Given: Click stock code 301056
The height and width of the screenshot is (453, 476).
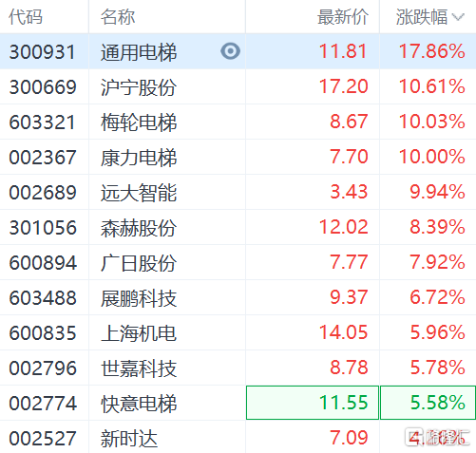Looking at the screenshot, I should 43,228.
